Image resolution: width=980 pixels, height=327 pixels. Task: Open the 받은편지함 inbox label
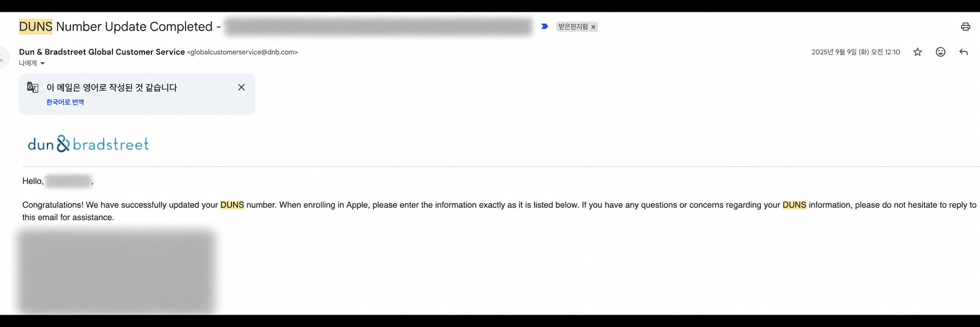(x=573, y=27)
